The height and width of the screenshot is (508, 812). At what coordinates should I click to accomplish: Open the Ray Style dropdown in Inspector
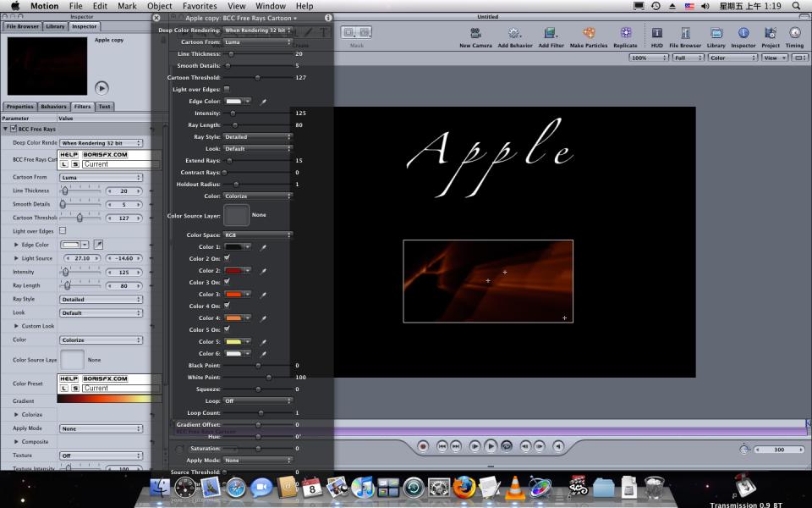pos(101,299)
